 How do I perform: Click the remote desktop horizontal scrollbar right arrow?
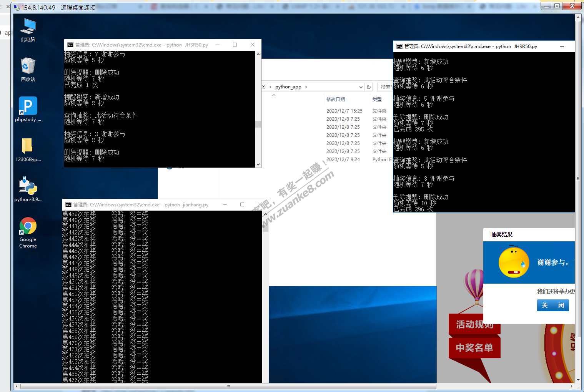(572, 386)
